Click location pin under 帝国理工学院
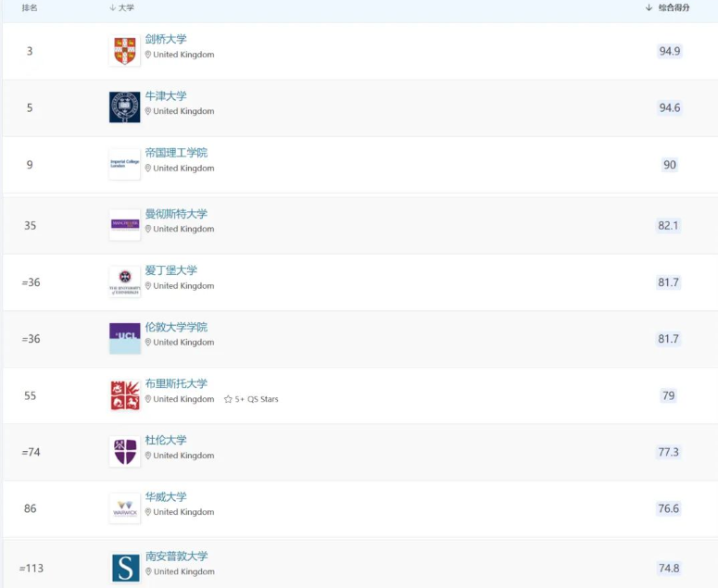The image size is (718, 588). tap(148, 168)
